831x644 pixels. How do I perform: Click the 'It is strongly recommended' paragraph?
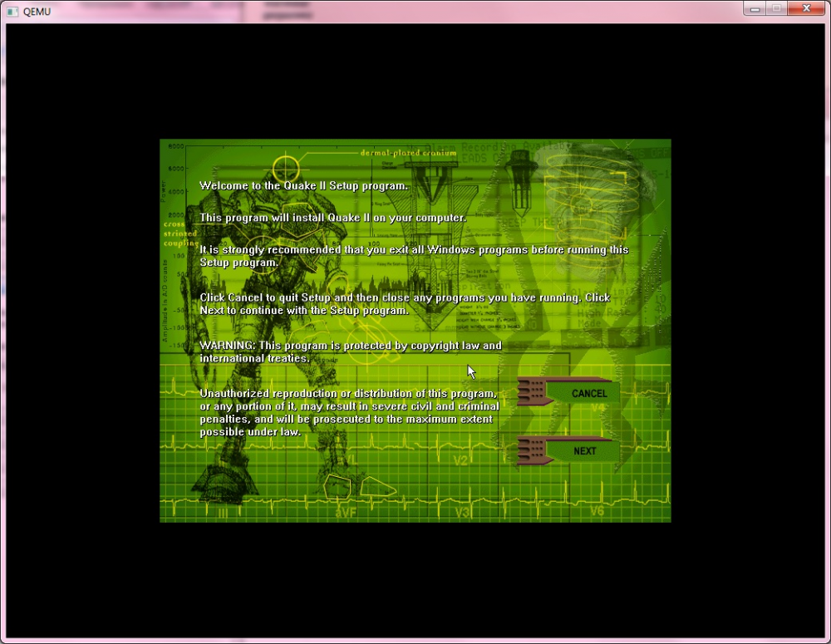point(414,256)
